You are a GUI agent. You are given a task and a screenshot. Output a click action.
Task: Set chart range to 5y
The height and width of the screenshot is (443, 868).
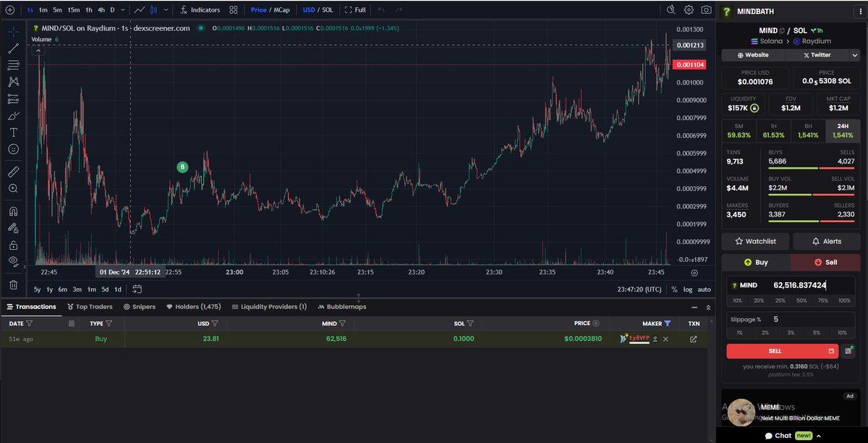[37, 290]
